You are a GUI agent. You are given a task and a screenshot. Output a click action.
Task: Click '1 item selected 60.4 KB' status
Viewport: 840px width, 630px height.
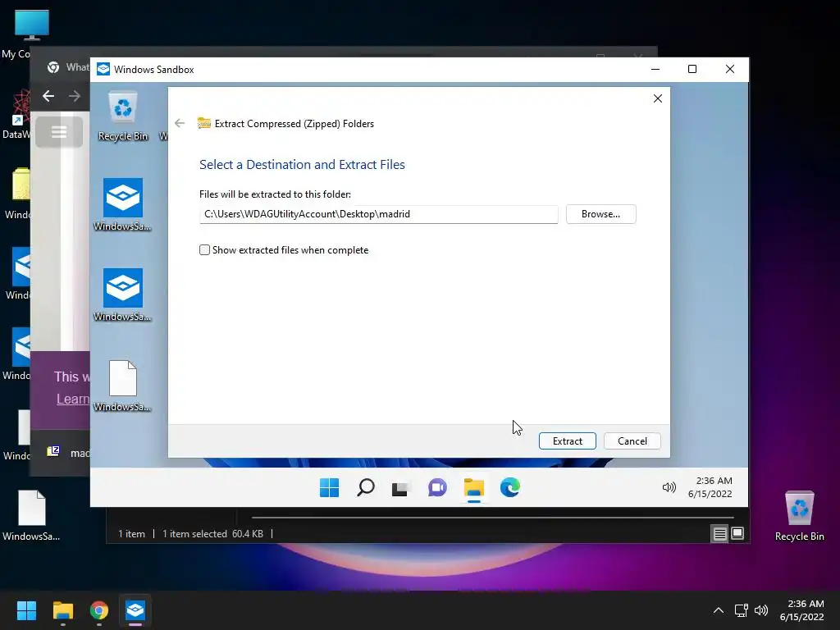212,533
